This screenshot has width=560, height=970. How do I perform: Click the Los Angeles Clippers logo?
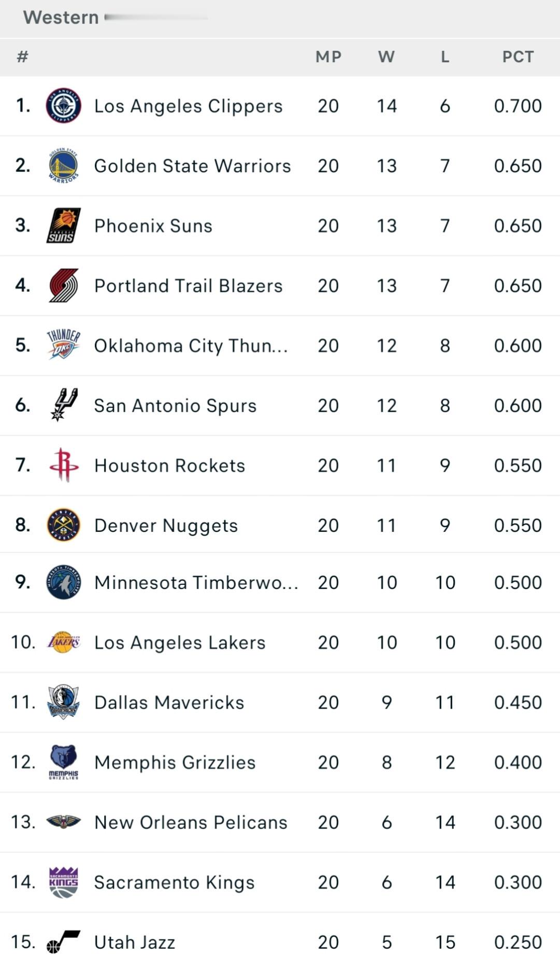[63, 106]
